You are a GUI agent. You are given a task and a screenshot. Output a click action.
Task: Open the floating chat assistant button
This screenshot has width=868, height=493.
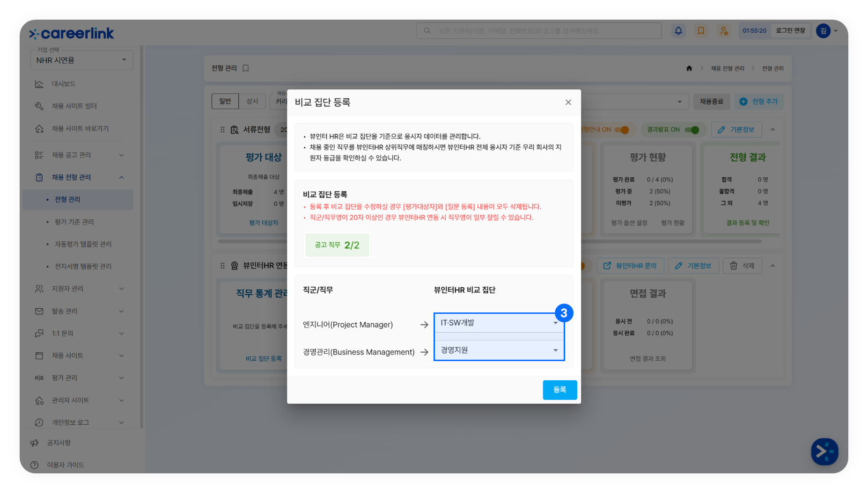pos(824,451)
